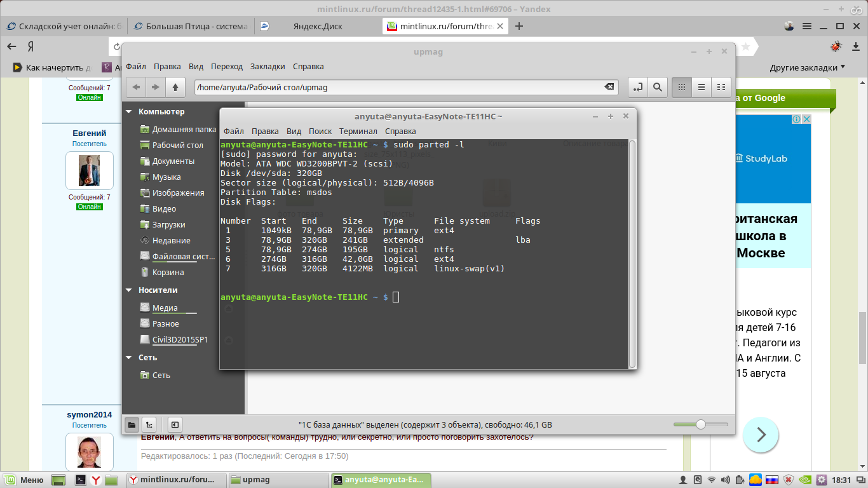Image resolution: width=868 pixels, height=488 pixels.
Task: Switch to compact view in file manager
Action: click(721, 87)
